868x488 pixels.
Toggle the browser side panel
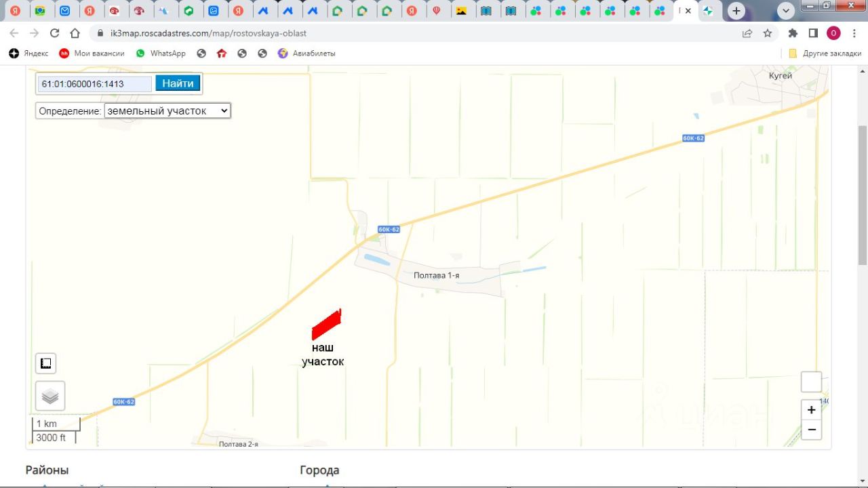(813, 33)
